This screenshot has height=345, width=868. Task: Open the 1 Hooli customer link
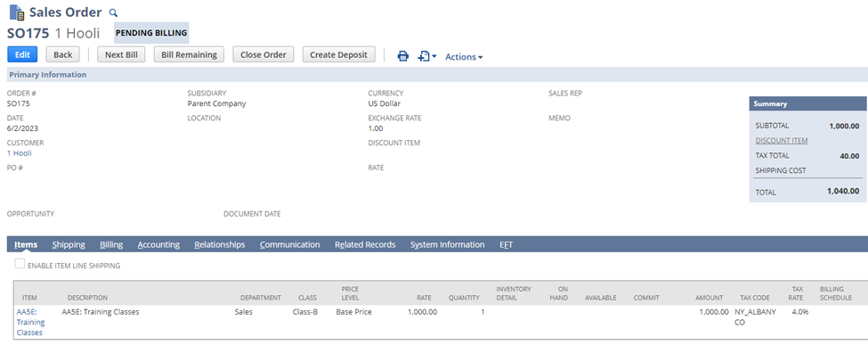coord(20,153)
